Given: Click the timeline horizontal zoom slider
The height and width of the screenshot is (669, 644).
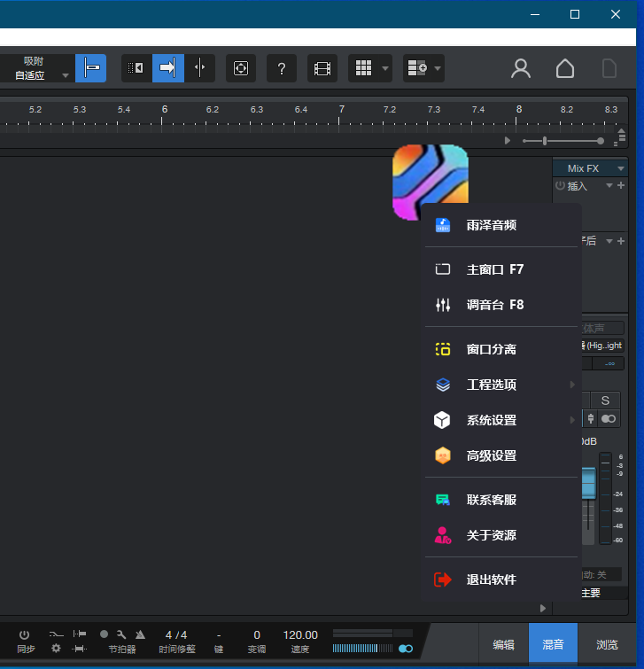Looking at the screenshot, I should [563, 141].
